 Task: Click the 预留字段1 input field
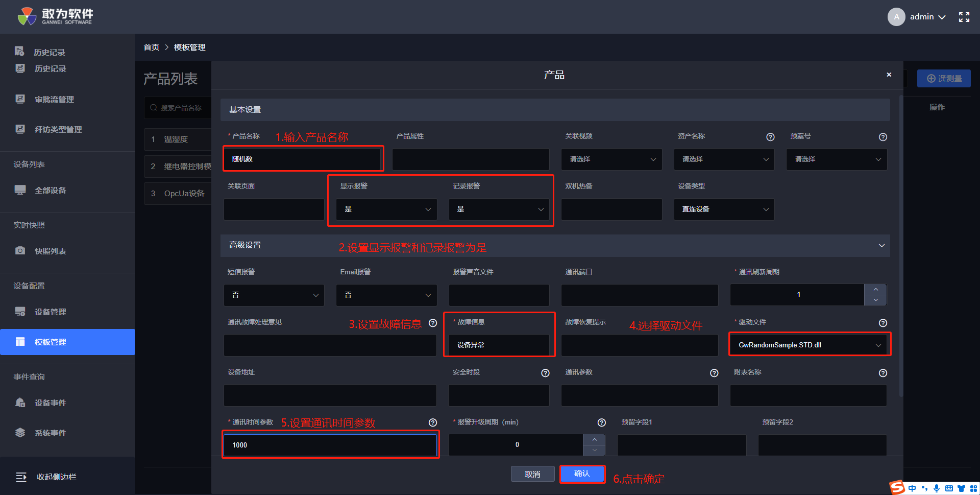click(682, 445)
